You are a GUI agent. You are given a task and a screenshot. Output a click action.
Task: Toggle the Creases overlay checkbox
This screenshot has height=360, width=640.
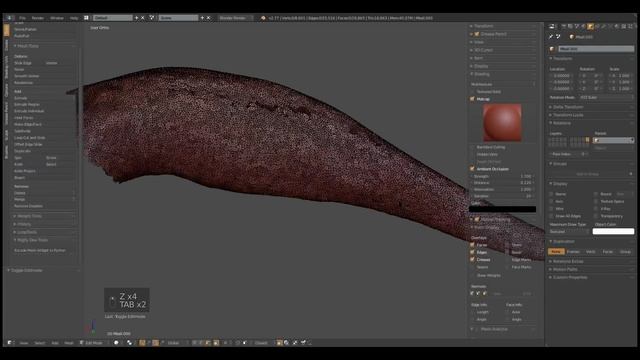(472, 260)
